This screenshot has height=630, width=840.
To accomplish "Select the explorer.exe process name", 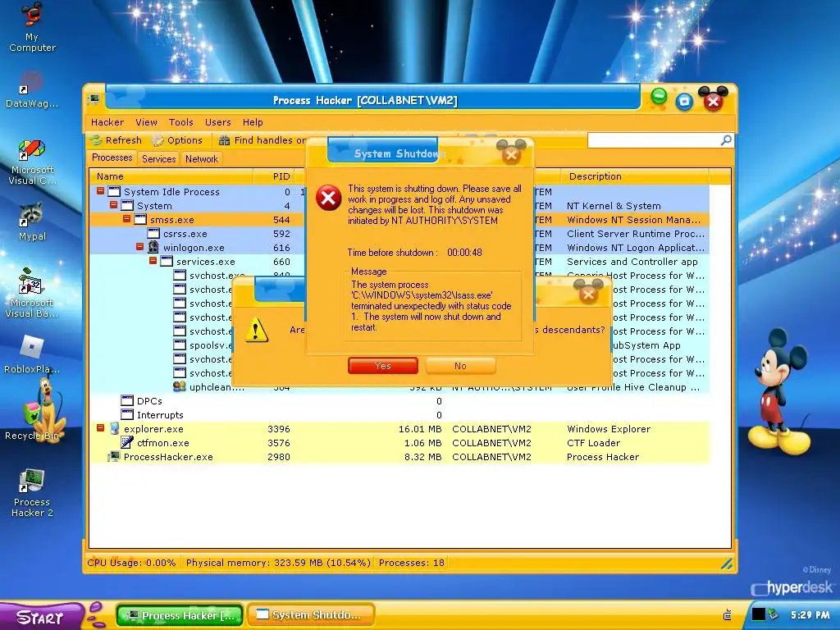I will [x=153, y=429].
